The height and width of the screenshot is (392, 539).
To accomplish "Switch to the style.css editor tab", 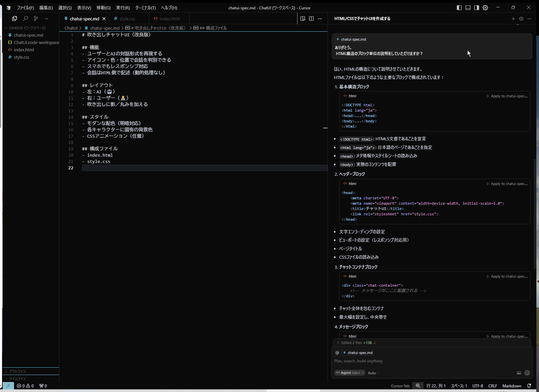I will [127, 19].
